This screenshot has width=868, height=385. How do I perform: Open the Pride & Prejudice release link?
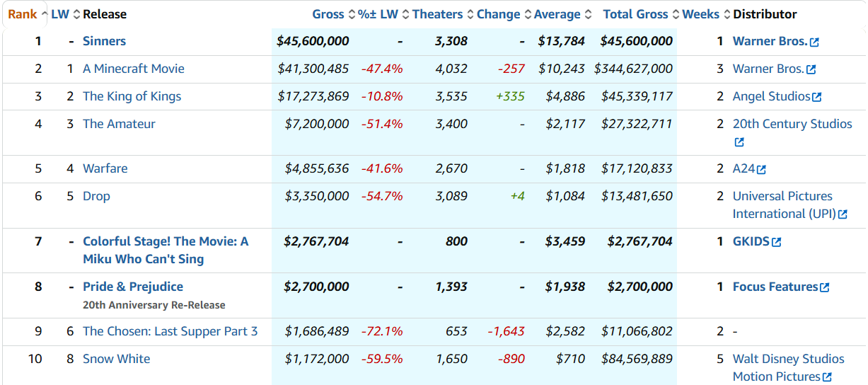[133, 287]
